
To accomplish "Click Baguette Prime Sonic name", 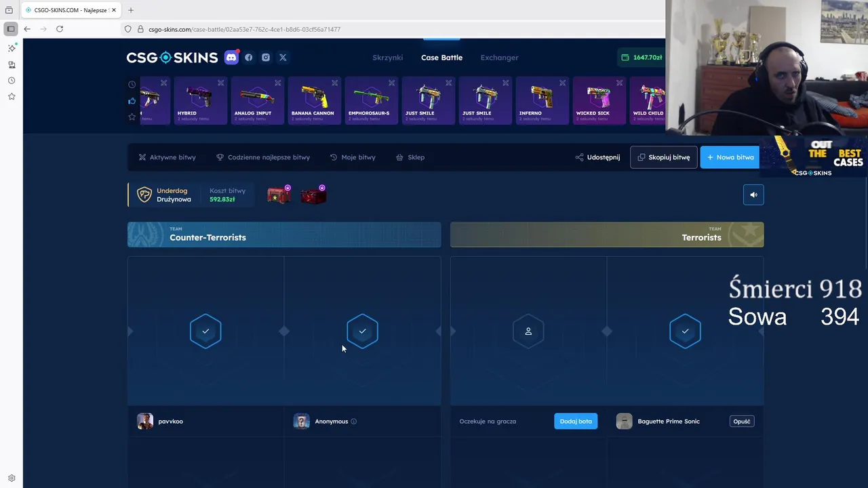I will pos(669,422).
